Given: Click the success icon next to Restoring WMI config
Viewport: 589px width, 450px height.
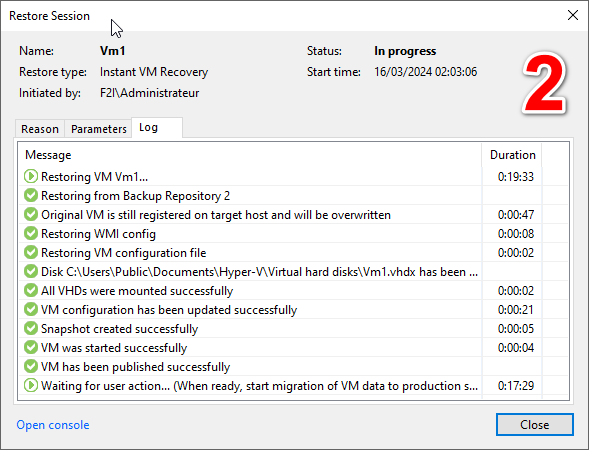Looking at the screenshot, I should pyautogui.click(x=31, y=233).
